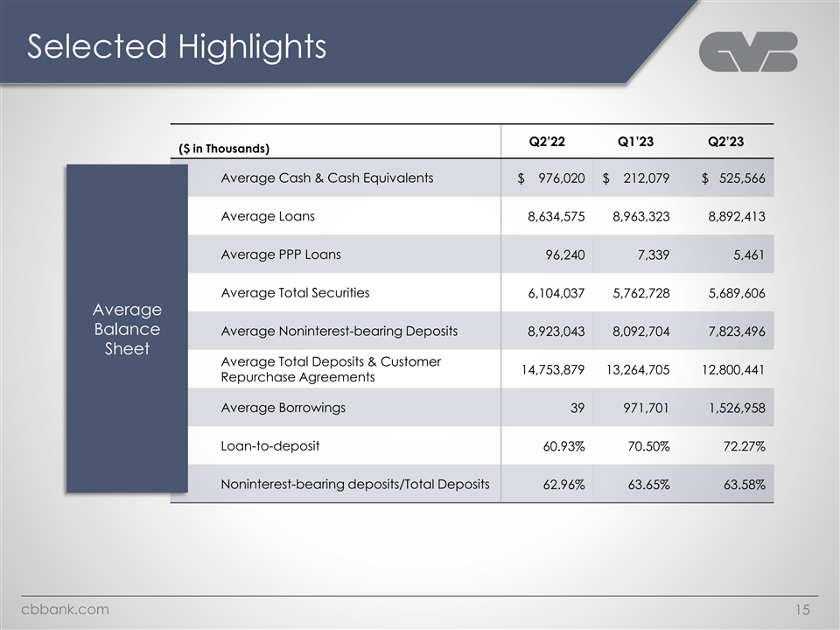Image resolution: width=840 pixels, height=630 pixels.
Task: Click the 7,339 value
Action: [654, 255]
